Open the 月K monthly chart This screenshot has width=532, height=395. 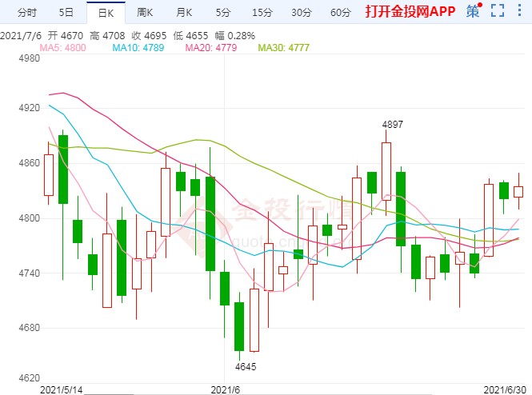pos(184,12)
